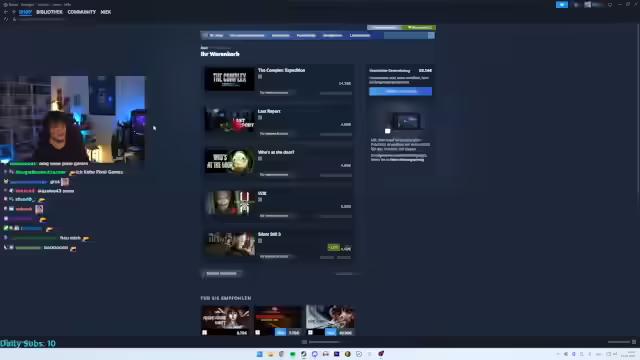Screen dimensions: 640x360
Task: Reload the page with the refresh icon
Action: (6, 19)
